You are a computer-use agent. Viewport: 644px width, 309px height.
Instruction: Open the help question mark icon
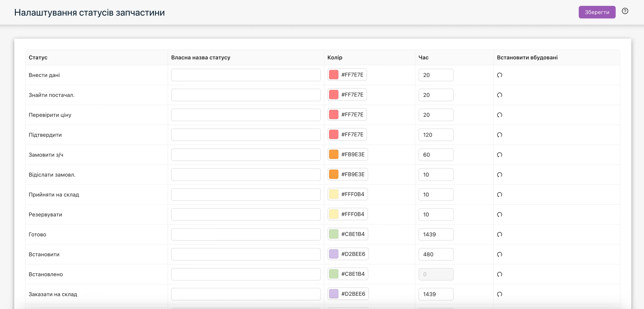tap(625, 11)
